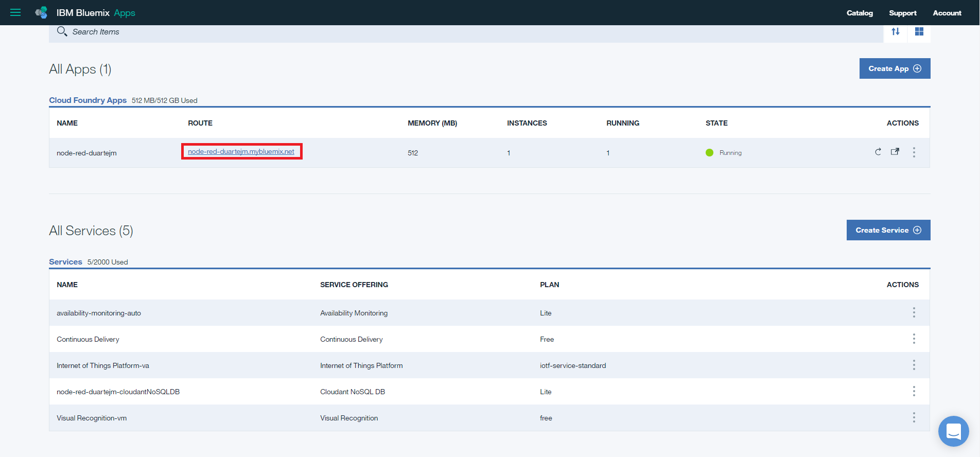Image resolution: width=980 pixels, height=457 pixels.
Task: Open the node-red-duartejm.mybluemix.net route link
Action: click(241, 151)
